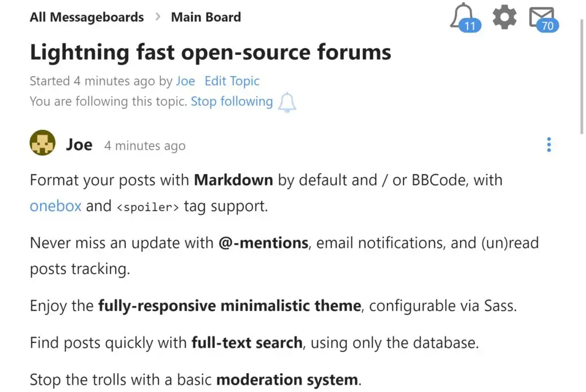Viewport: 586px width, 392px height.
Task: Open Joe's post options three-dot menu
Action: (x=549, y=145)
